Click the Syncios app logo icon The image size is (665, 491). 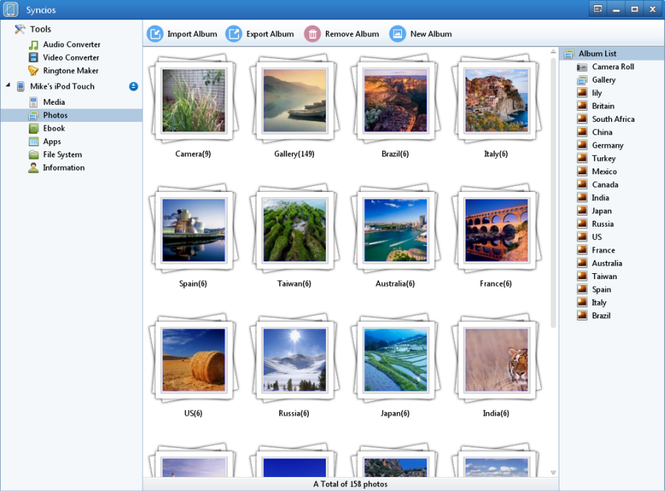tap(11, 9)
